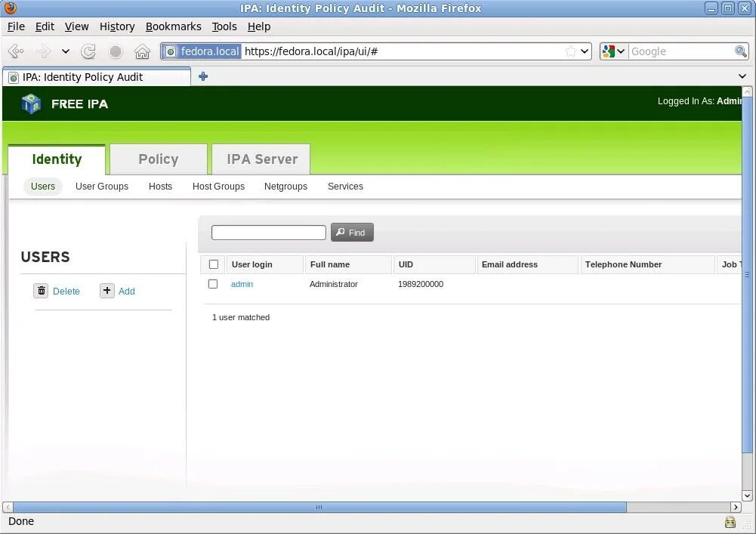Select the Hosts sub-tab

[160, 187]
